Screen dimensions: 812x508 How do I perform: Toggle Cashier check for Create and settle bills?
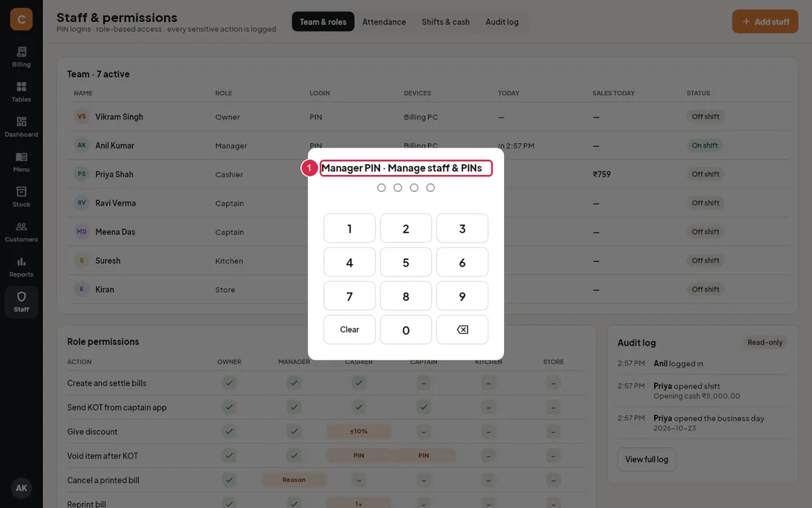pyautogui.click(x=358, y=382)
